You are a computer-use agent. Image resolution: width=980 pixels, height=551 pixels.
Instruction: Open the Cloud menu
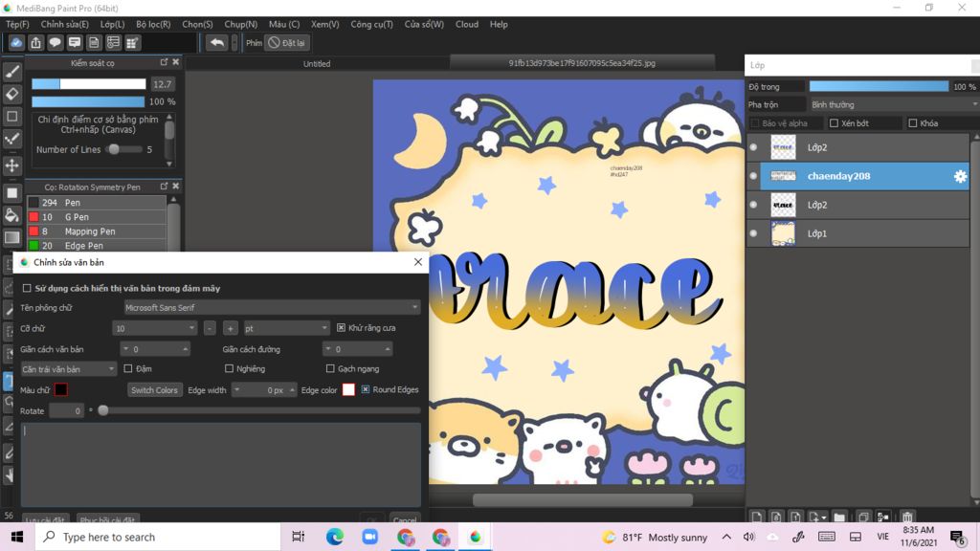pyautogui.click(x=467, y=24)
